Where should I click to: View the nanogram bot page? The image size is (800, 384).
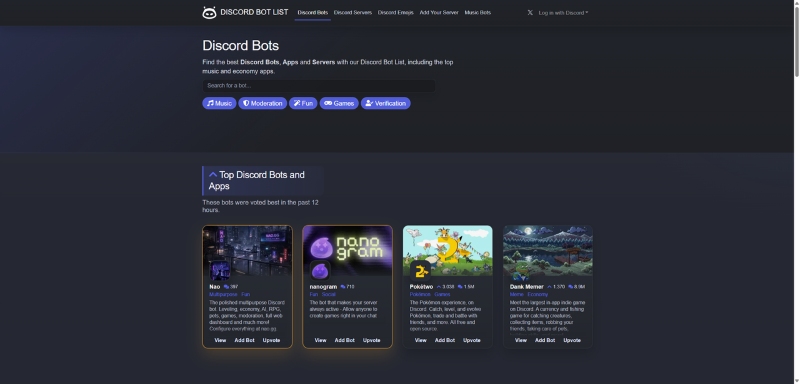click(x=320, y=341)
